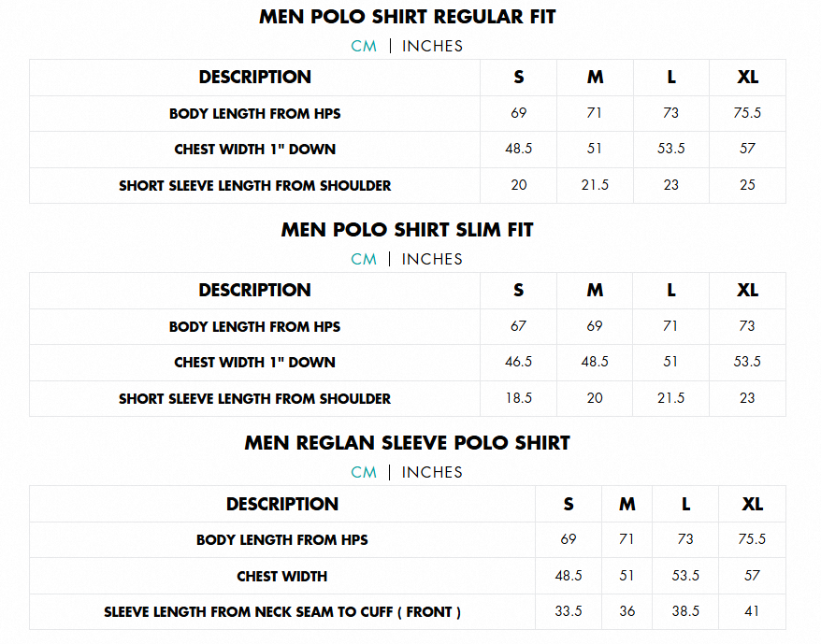
Task: Click the Men Polo Shirt Regular Fit heading
Action: pos(408,17)
